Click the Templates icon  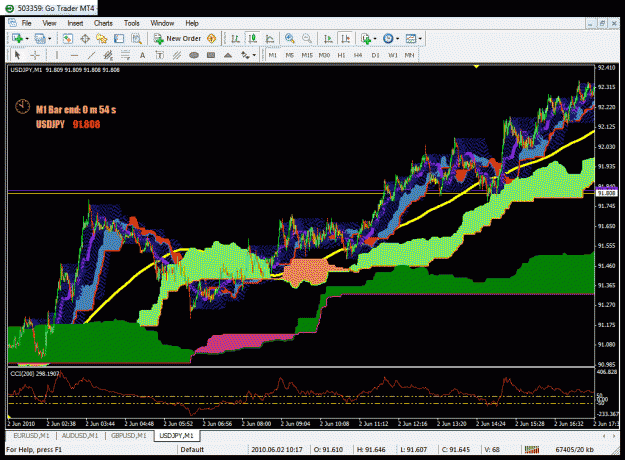411,38
